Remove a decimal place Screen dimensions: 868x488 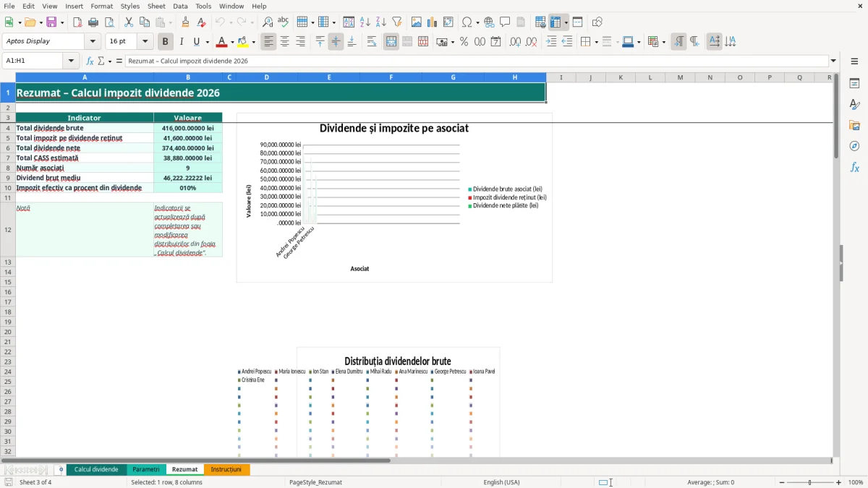click(532, 42)
